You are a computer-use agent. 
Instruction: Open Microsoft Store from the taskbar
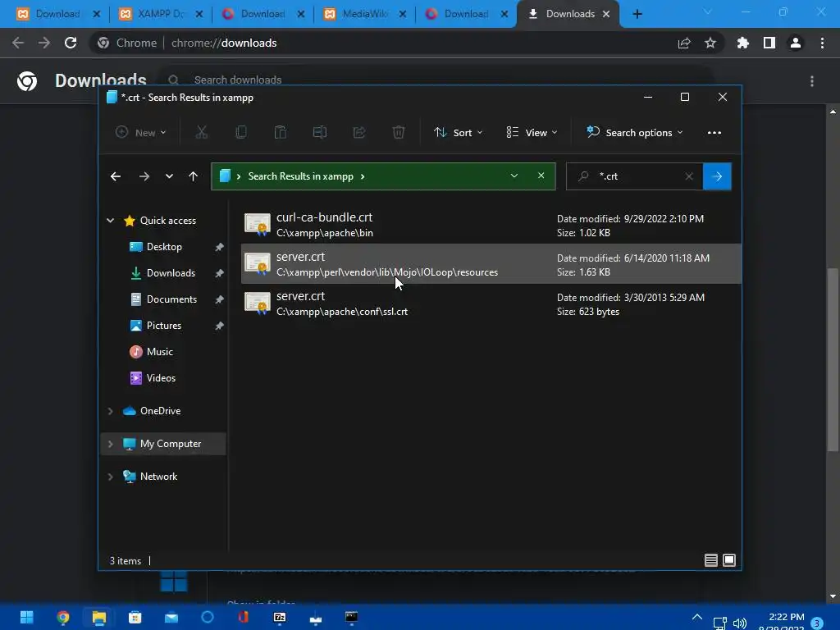(x=135, y=617)
